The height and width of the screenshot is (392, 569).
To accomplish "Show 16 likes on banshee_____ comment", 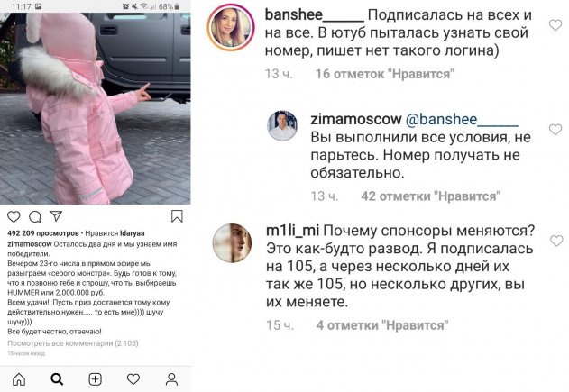I will pyautogui.click(x=385, y=74).
